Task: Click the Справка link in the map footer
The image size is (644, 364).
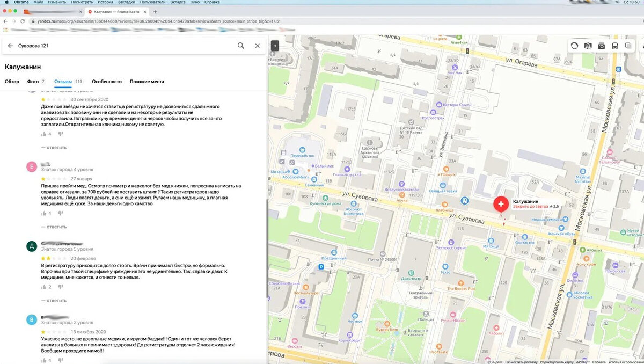Action: pos(599,362)
